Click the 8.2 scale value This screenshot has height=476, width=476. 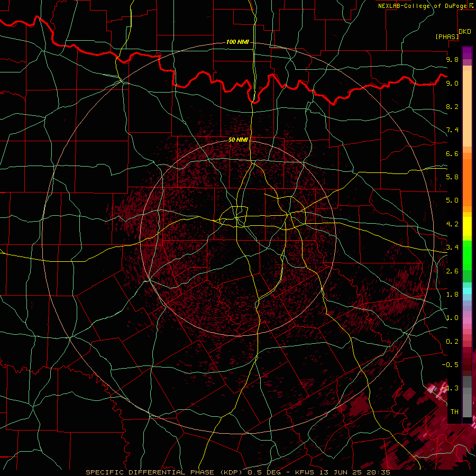coord(452,106)
